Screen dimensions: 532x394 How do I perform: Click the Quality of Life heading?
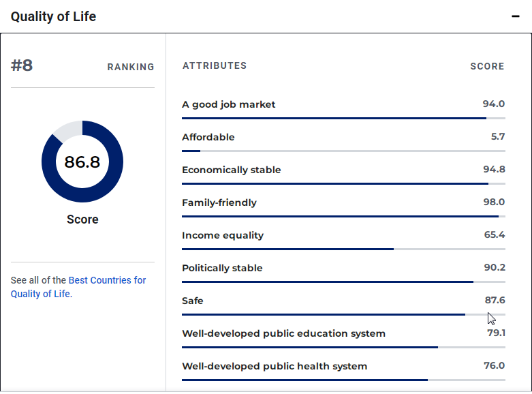[53, 16]
